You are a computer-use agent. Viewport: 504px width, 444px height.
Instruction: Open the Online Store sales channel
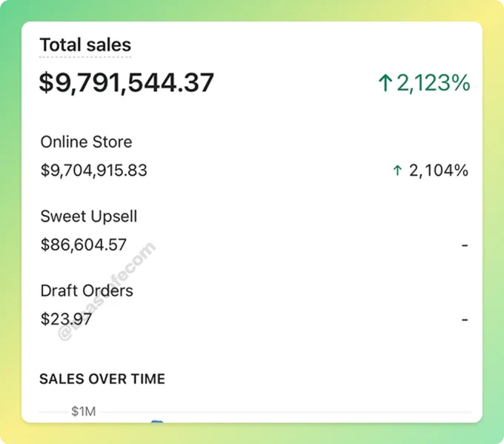pyautogui.click(x=86, y=142)
